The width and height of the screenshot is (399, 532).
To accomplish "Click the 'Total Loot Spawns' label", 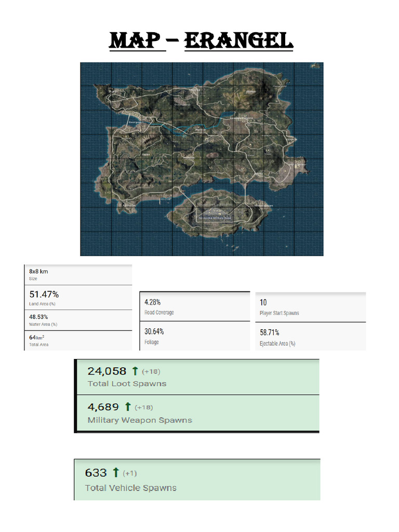I will [x=127, y=384].
